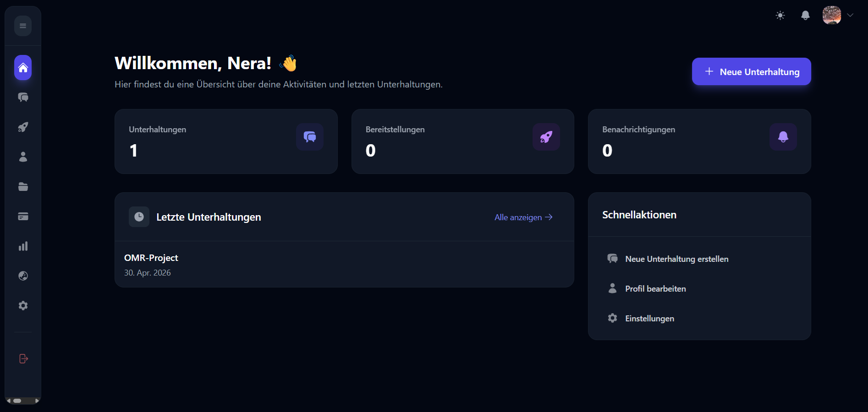Select the rocket Bereitstellungen icon in sidebar
This screenshot has width=868, height=412.
[23, 127]
